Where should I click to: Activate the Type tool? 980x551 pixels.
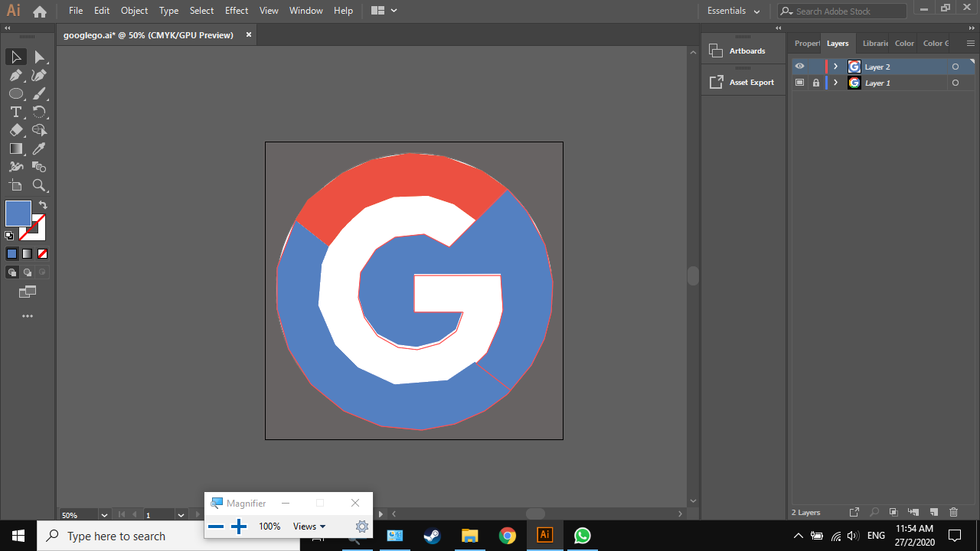click(x=15, y=112)
